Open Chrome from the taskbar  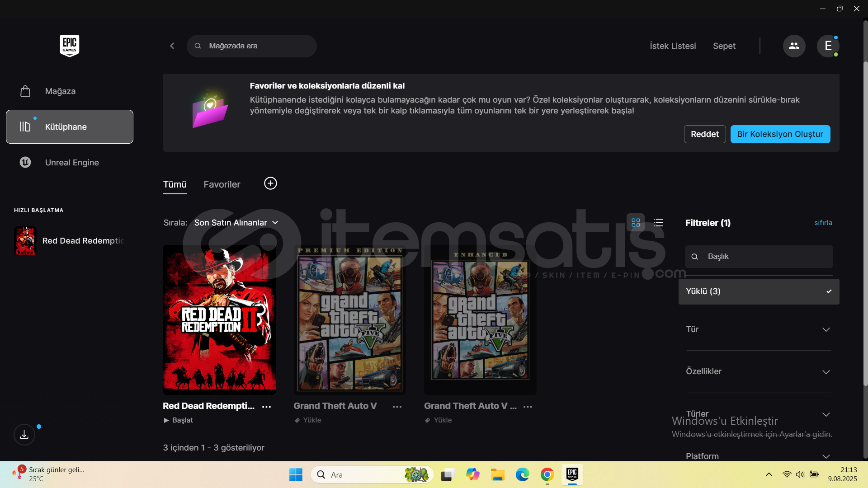[x=547, y=474]
